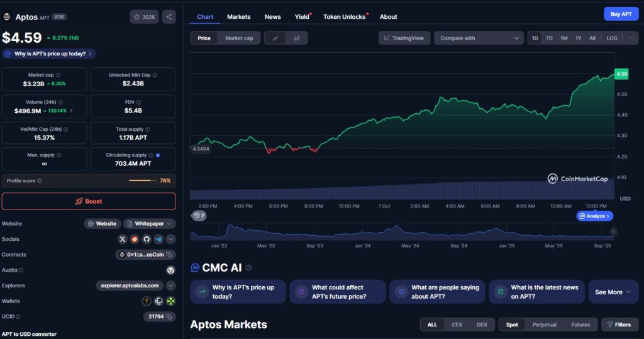This screenshot has height=339, width=644.
Task: Open the News tab
Action: point(273,17)
